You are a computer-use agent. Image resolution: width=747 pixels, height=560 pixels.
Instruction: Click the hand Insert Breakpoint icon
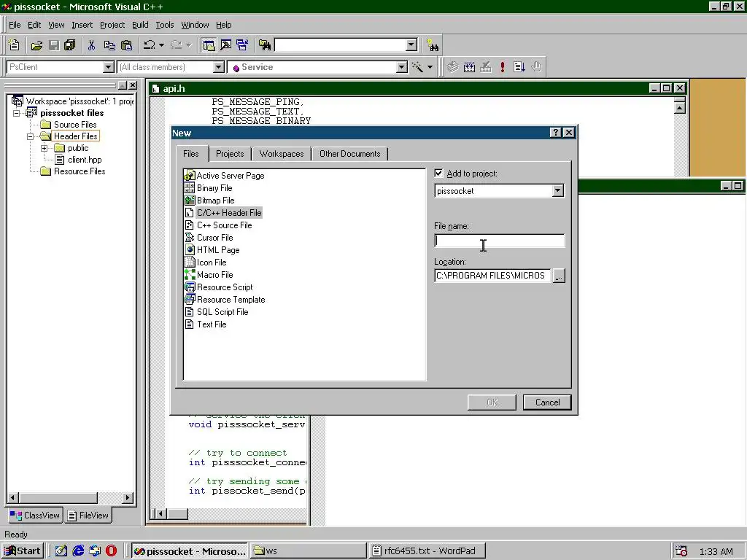click(536, 67)
